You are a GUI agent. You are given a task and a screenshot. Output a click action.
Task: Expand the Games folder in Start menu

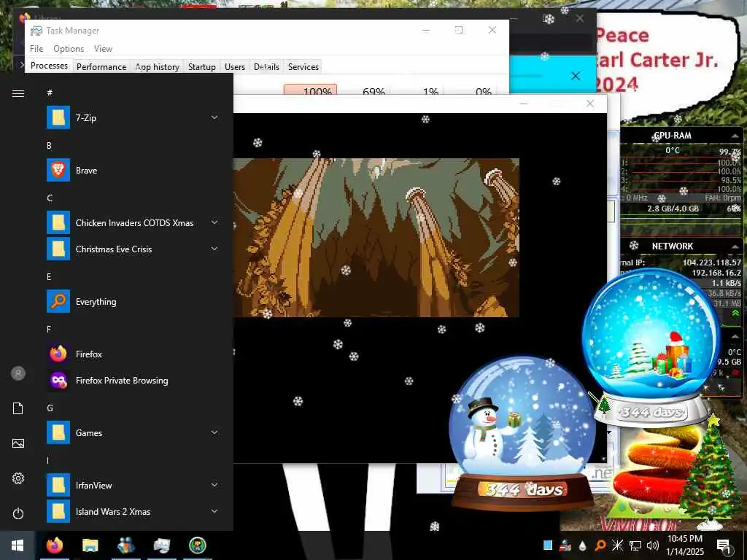[x=214, y=433]
